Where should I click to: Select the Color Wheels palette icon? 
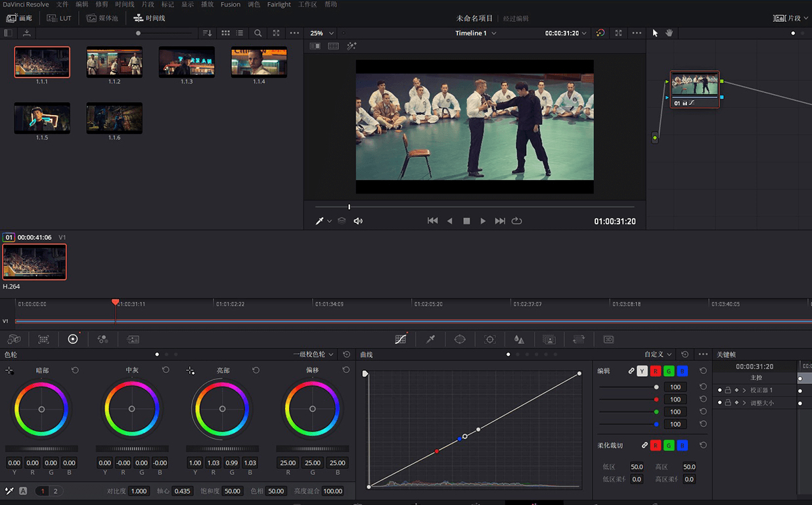(73, 339)
